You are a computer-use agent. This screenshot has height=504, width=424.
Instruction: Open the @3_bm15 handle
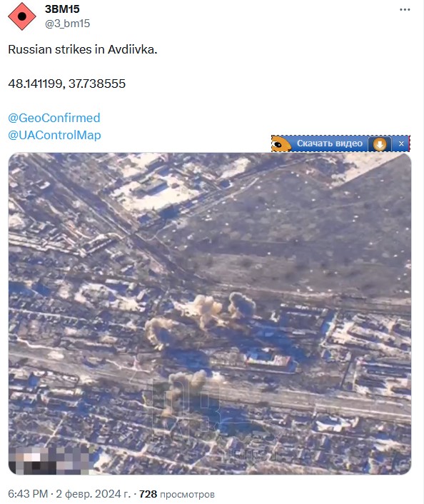(68, 24)
